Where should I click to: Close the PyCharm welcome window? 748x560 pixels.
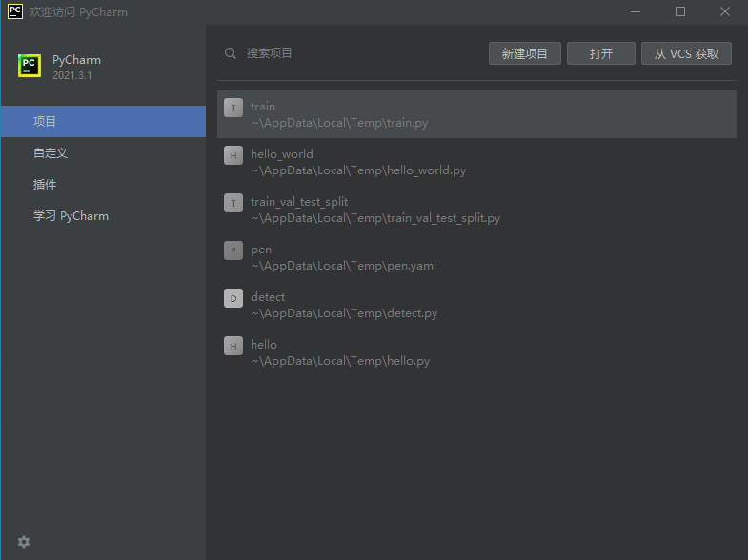pyautogui.click(x=725, y=12)
